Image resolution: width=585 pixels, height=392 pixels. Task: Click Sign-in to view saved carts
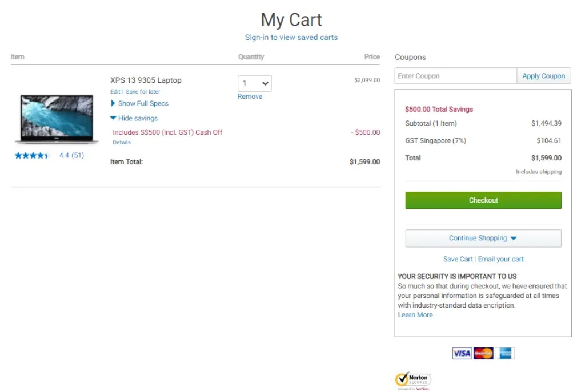291,38
